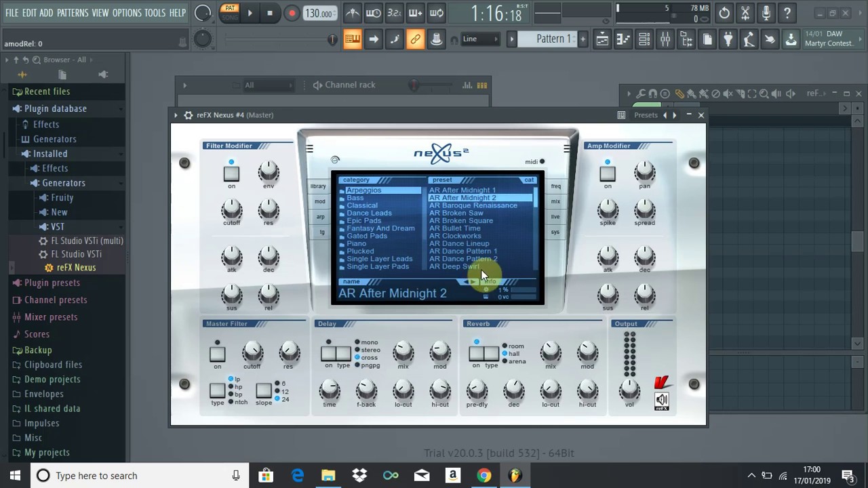Expand the Nexus window menu arrow
Image resolution: width=868 pixels, height=488 pixels.
point(176,115)
